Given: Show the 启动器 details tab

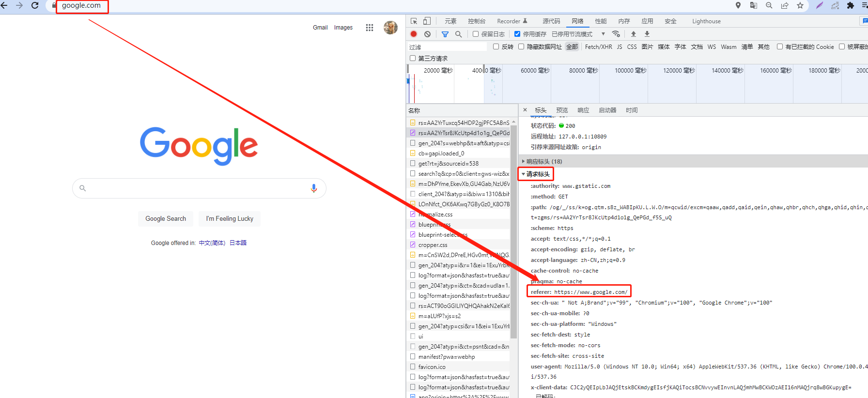Looking at the screenshot, I should pyautogui.click(x=607, y=110).
